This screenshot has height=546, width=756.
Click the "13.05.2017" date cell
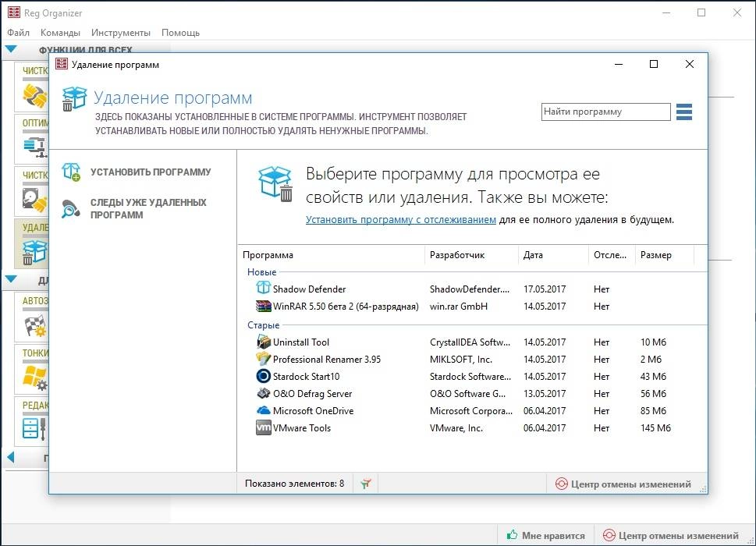[545, 394]
